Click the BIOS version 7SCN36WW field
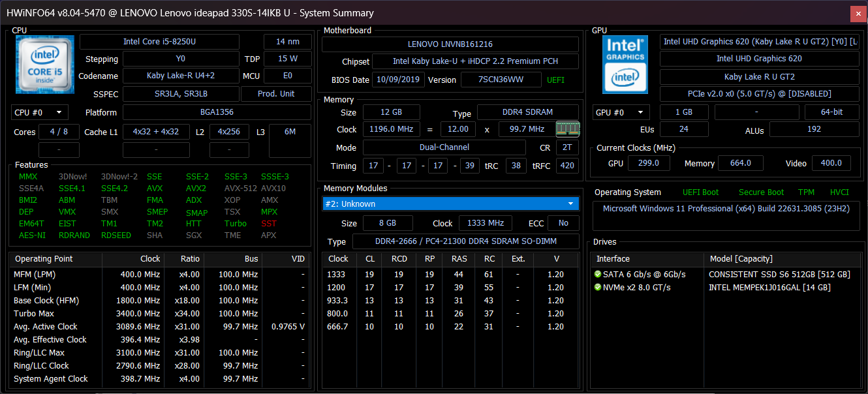The image size is (868, 394). coord(501,80)
